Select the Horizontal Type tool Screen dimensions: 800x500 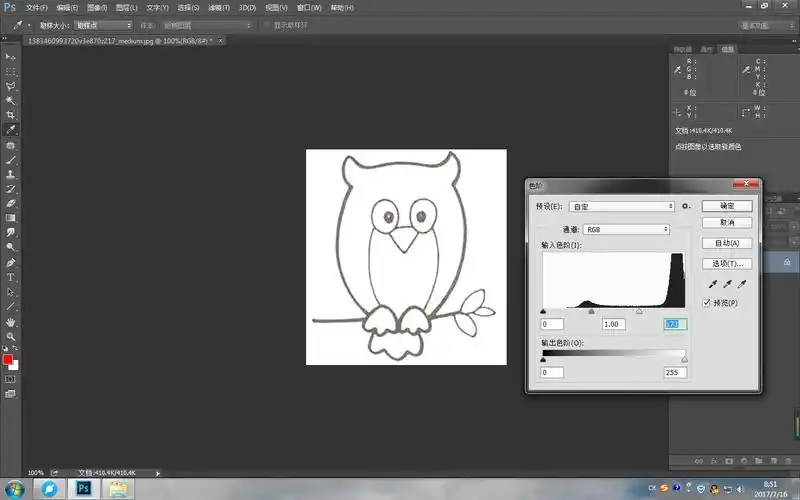coord(10,278)
